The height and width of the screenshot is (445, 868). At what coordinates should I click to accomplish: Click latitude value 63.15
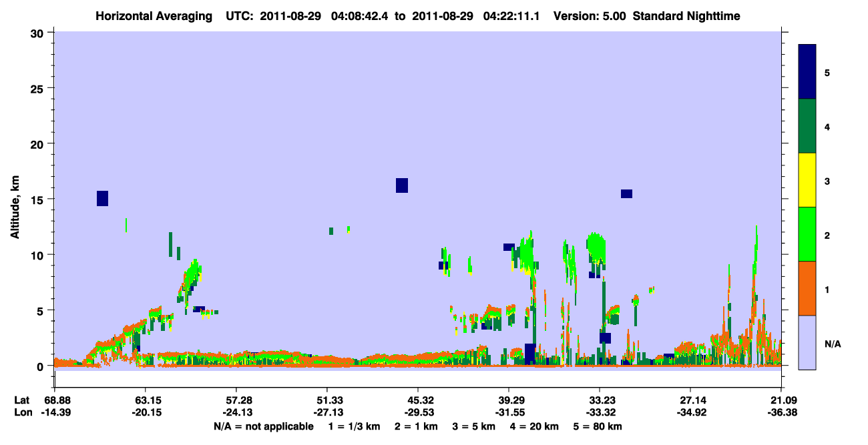pyautogui.click(x=146, y=400)
